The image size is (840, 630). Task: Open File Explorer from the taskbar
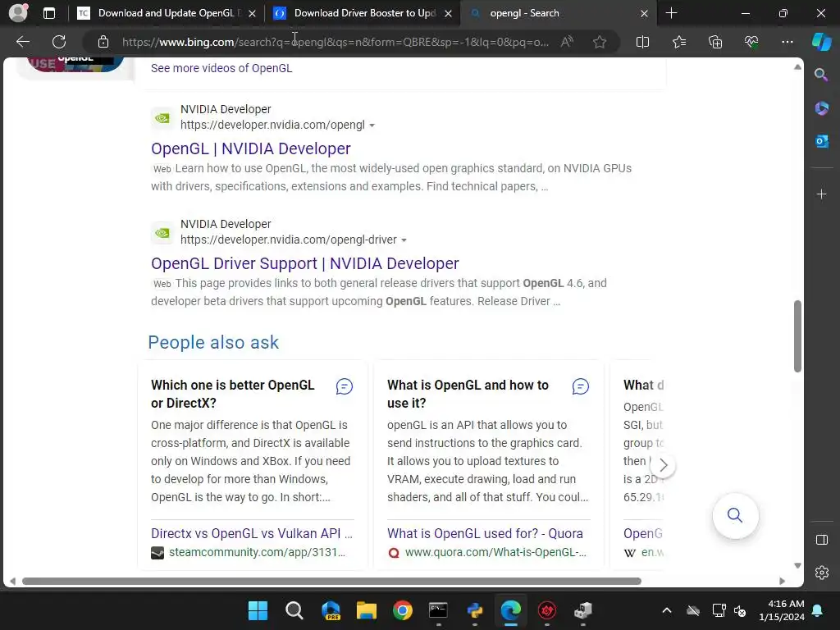pyautogui.click(x=367, y=610)
